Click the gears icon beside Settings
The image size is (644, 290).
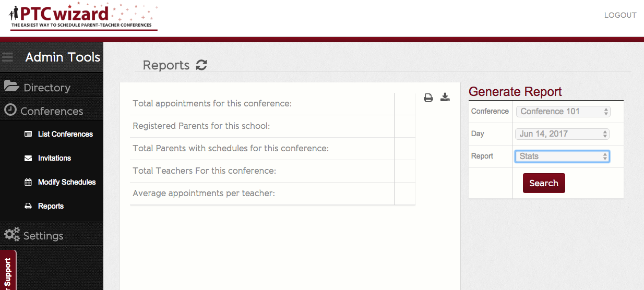tap(12, 234)
